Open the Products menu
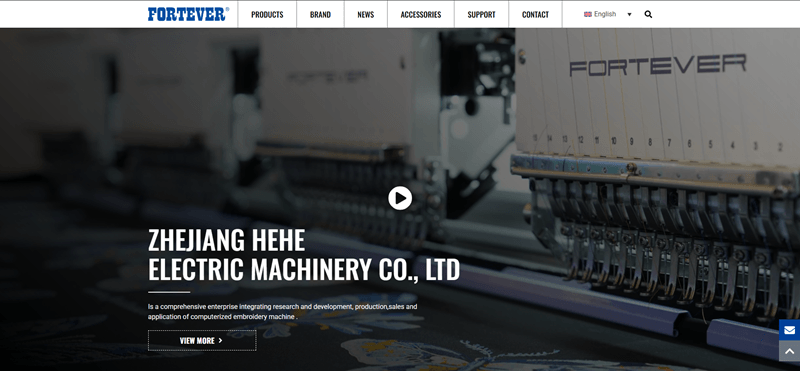The height and width of the screenshot is (371, 800). (267, 14)
